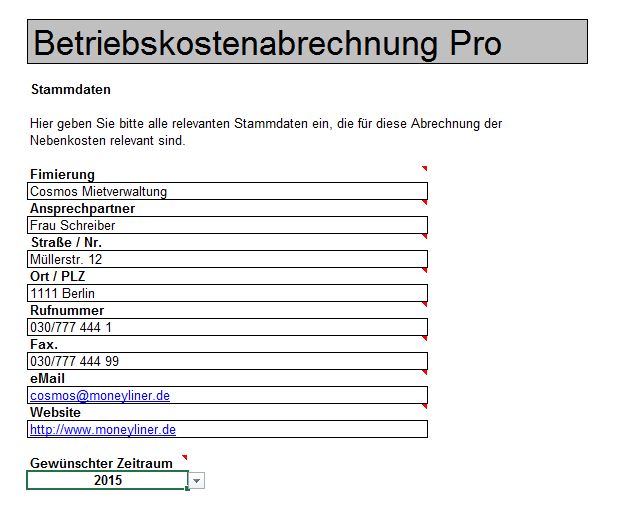Select the 2015 year cell
The height and width of the screenshot is (524, 619).
point(108,480)
